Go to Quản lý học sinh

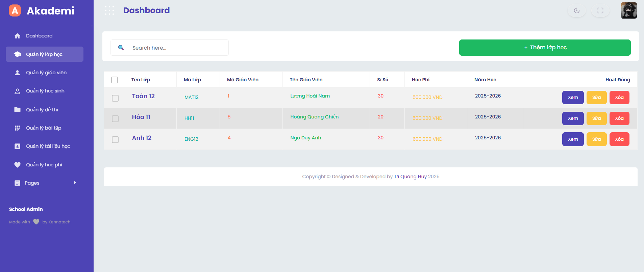(45, 91)
